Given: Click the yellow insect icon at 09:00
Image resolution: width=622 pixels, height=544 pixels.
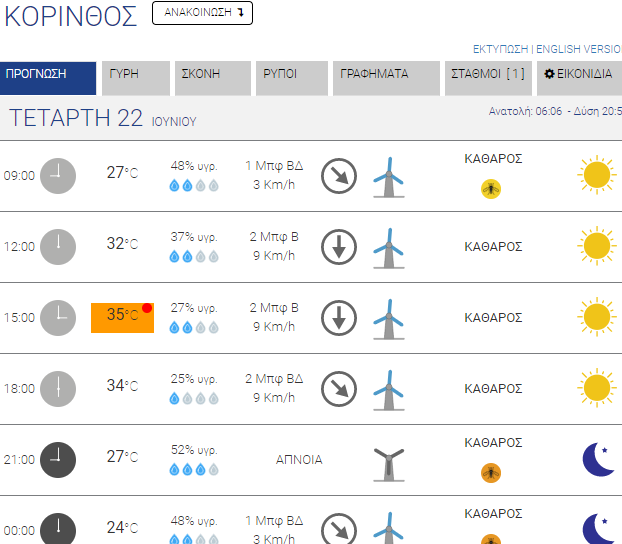Looking at the screenshot, I should 491,189.
